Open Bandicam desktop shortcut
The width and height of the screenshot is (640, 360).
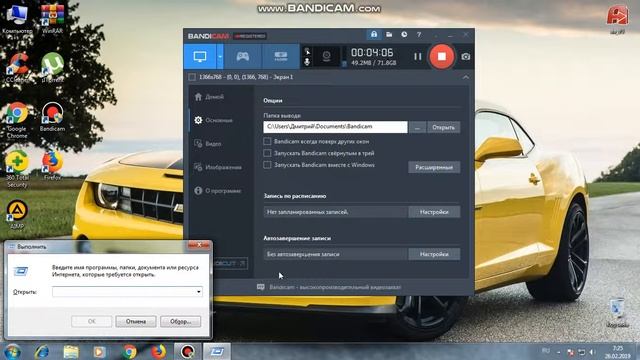(x=52, y=117)
